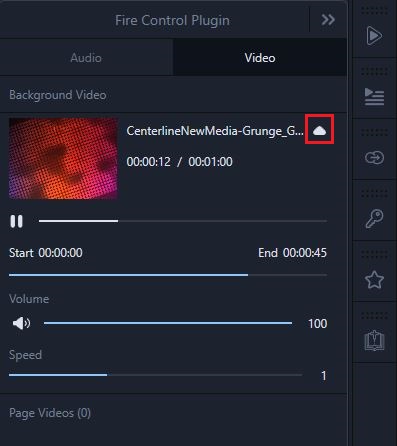Adjust the Start/End trim range slider

(168, 275)
